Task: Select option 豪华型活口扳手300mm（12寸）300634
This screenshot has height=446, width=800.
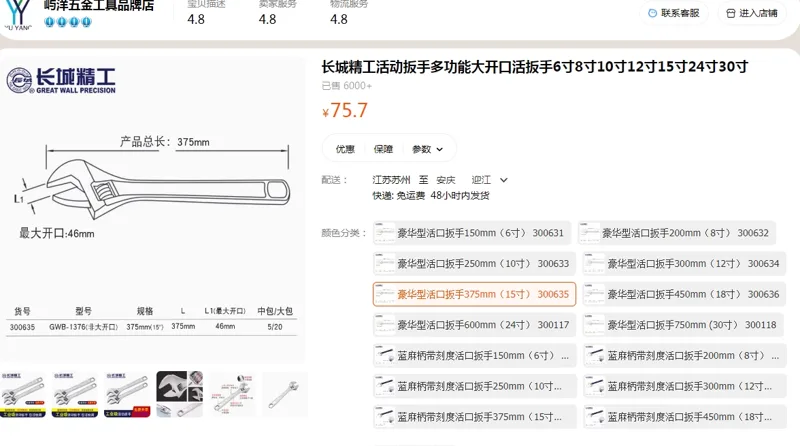Action: (x=684, y=264)
